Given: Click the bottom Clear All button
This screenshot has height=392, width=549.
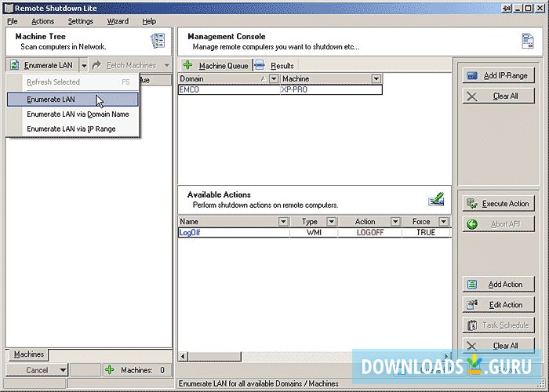Looking at the screenshot, I should pyautogui.click(x=499, y=346).
